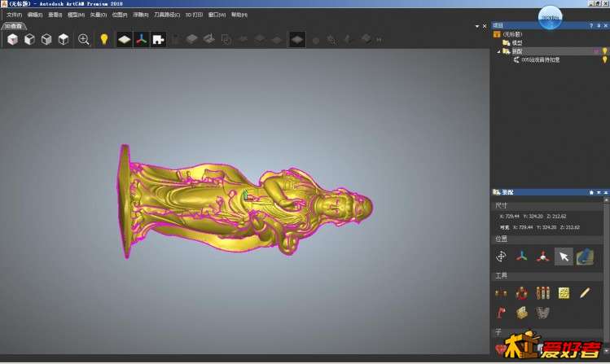Click the blue nudge position tool icon
Screen dimensions: 610x364
point(585,257)
